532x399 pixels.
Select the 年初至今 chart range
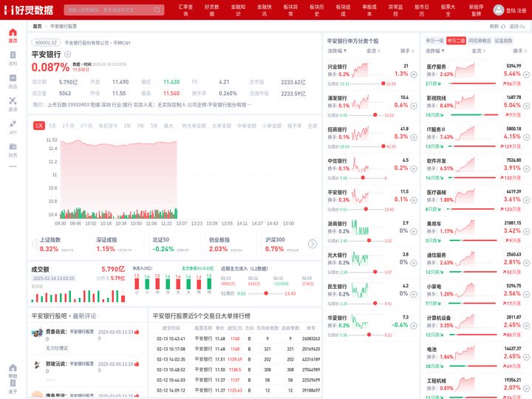pyautogui.click(x=108, y=126)
